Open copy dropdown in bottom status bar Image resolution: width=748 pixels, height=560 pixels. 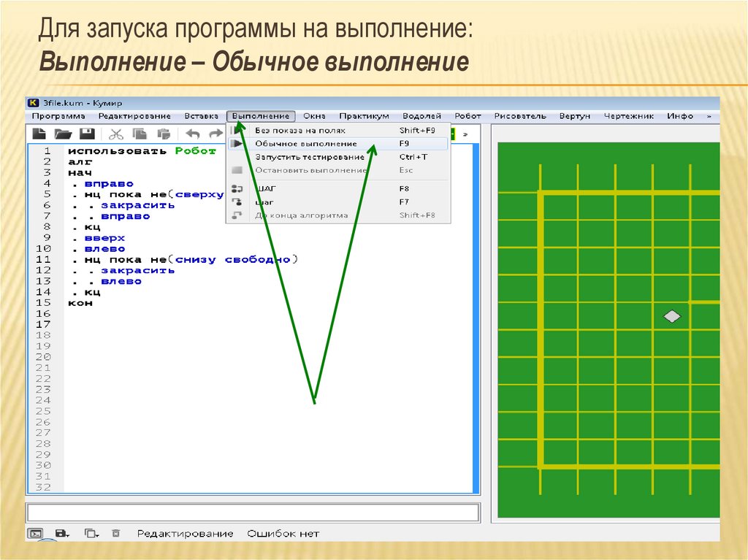pos(91,534)
